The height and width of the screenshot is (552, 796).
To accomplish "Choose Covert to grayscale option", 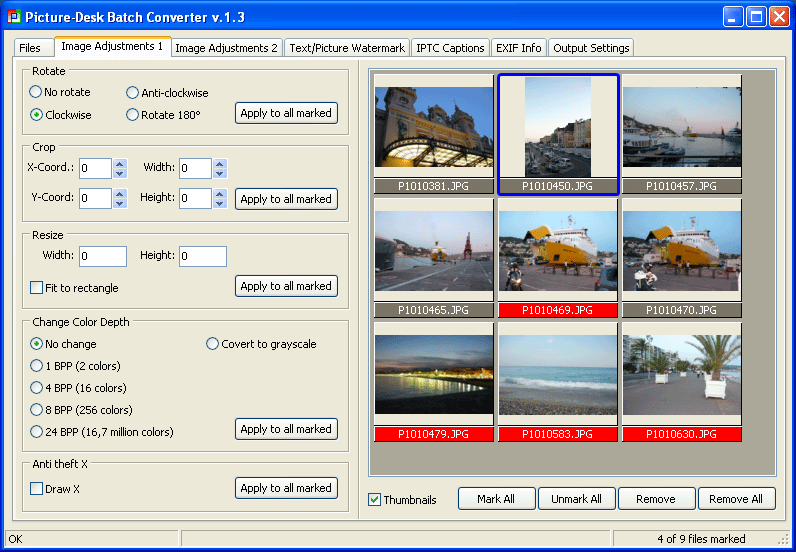I will tap(212, 344).
